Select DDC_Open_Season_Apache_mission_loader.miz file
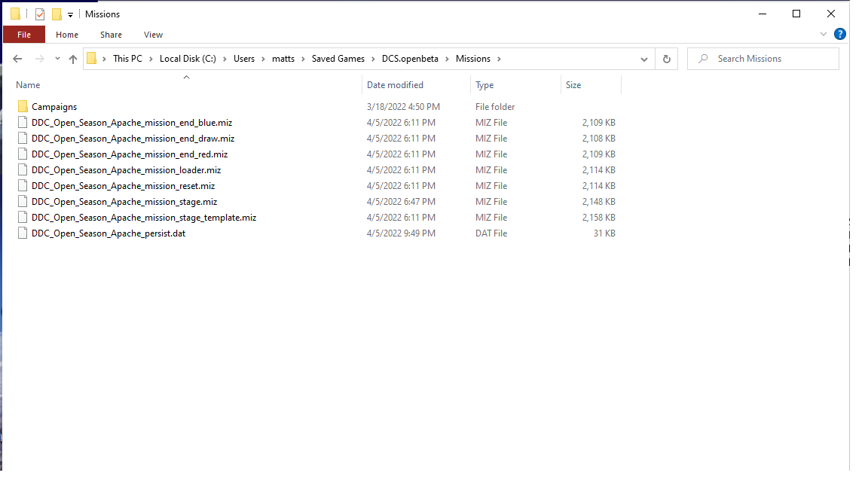 [127, 170]
